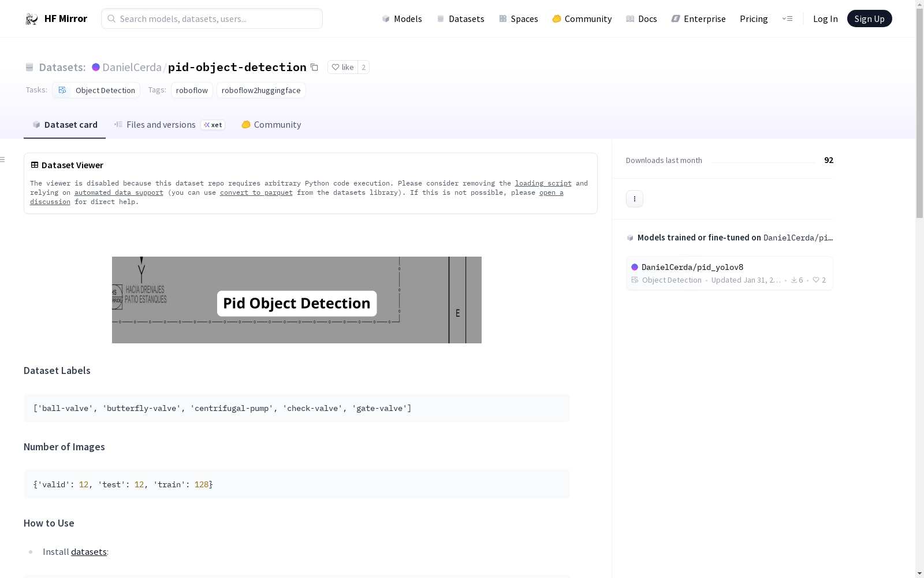924x578 pixels.
Task: Switch to the Community tab
Action: pos(271,124)
